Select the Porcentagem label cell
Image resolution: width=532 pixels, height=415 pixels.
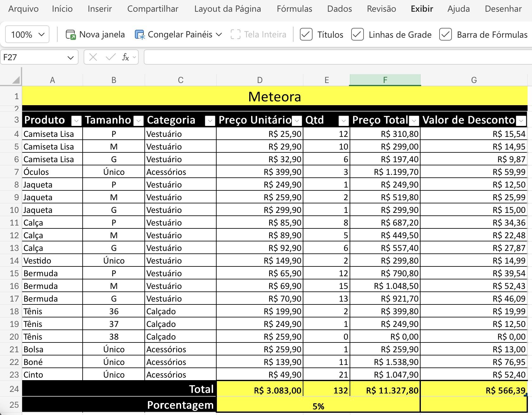click(x=119, y=405)
